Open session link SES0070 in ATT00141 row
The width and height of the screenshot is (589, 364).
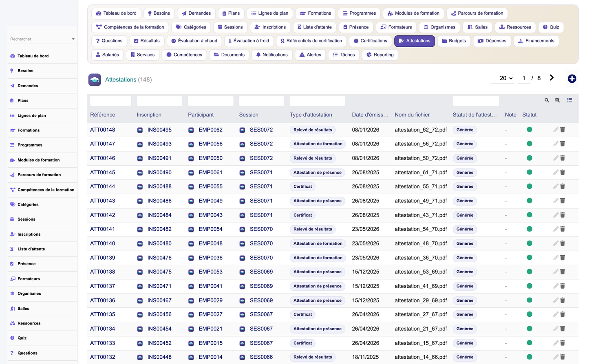[x=261, y=229]
